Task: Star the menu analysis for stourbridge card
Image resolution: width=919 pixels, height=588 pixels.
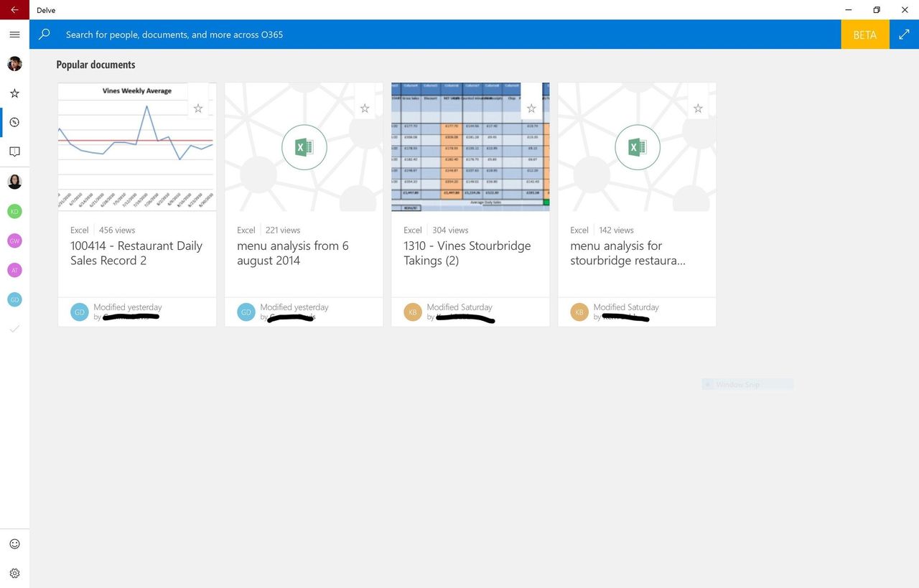Action: pyautogui.click(x=698, y=108)
